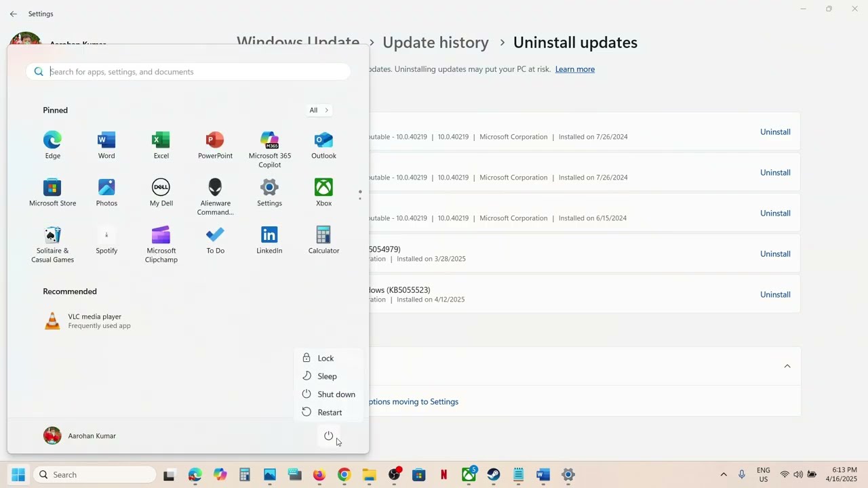Viewport: 868px width, 488px height.
Task: Open Notepad from the taskbar
Action: tap(519, 474)
